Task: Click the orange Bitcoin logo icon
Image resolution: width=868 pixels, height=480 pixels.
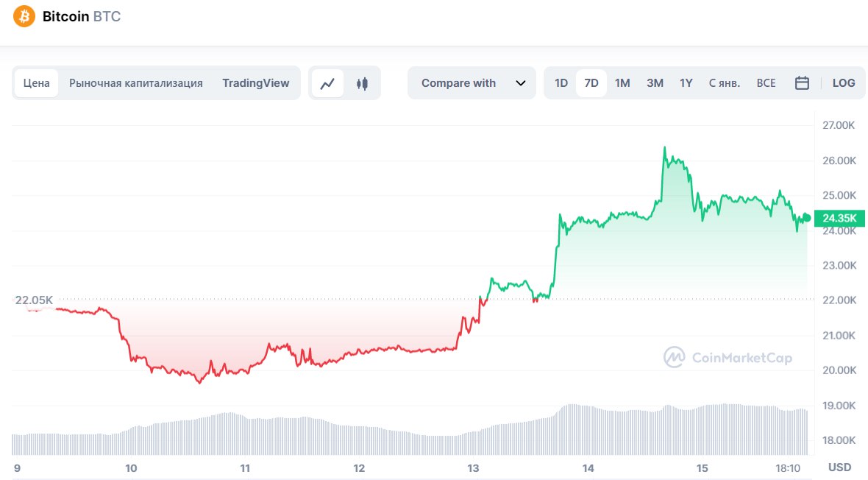Action: tap(24, 16)
